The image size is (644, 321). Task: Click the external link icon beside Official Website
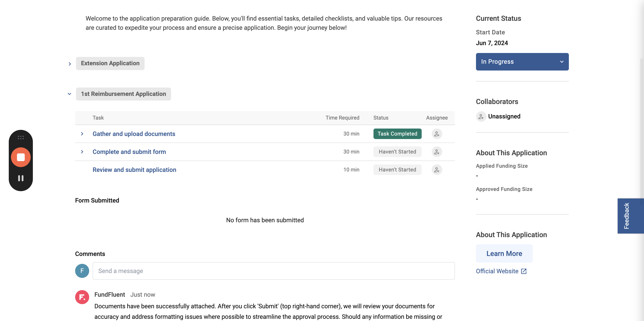click(x=524, y=271)
